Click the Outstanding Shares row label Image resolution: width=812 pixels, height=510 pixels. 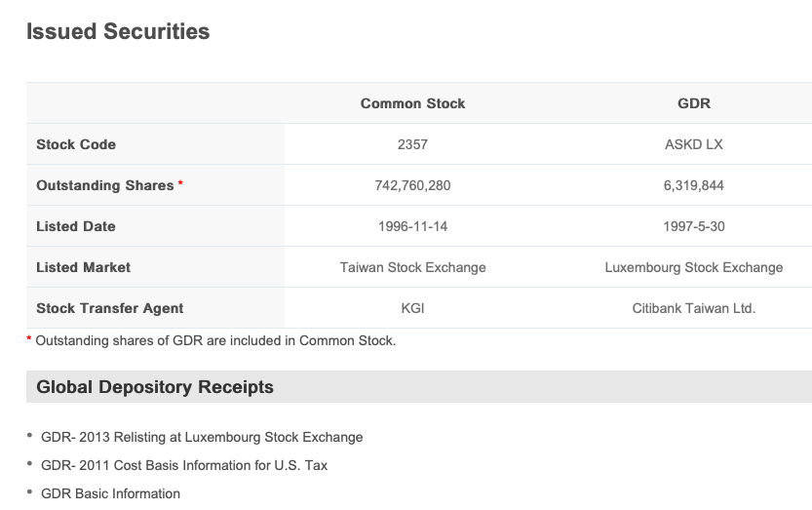coord(105,185)
